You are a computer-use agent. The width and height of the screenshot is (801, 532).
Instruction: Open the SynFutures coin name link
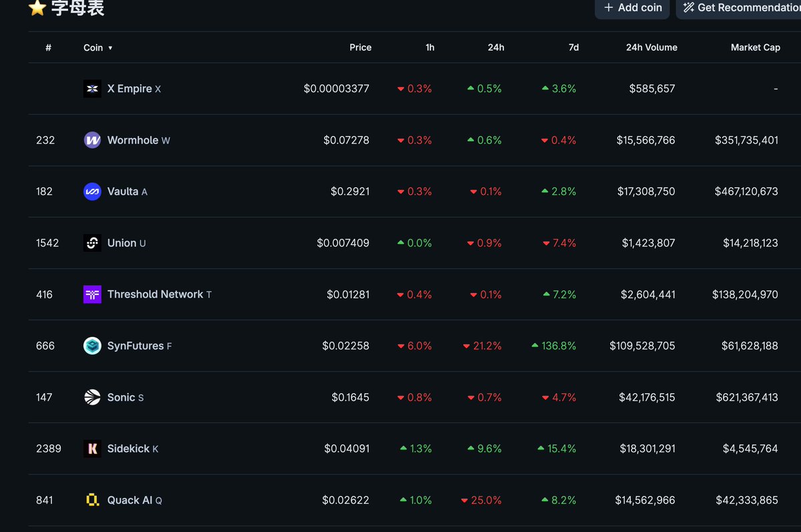136,346
